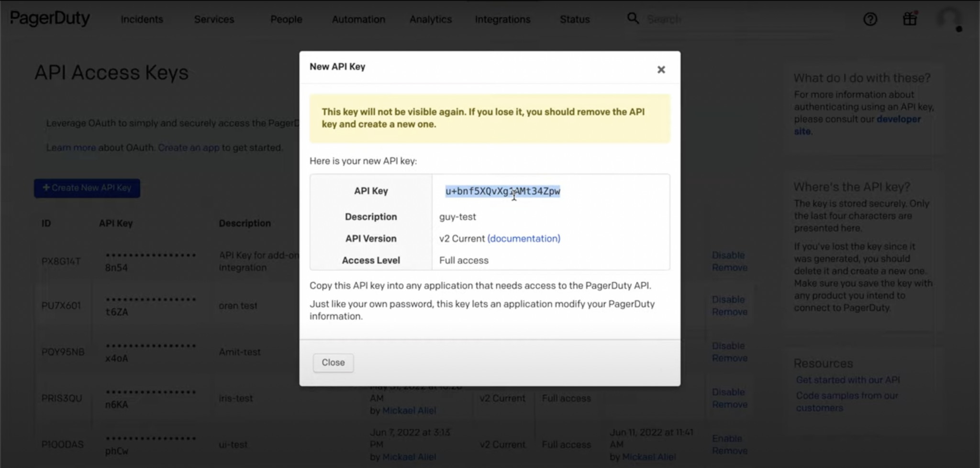The width and height of the screenshot is (980, 468).
Task: Open the Status menu
Action: click(575, 20)
